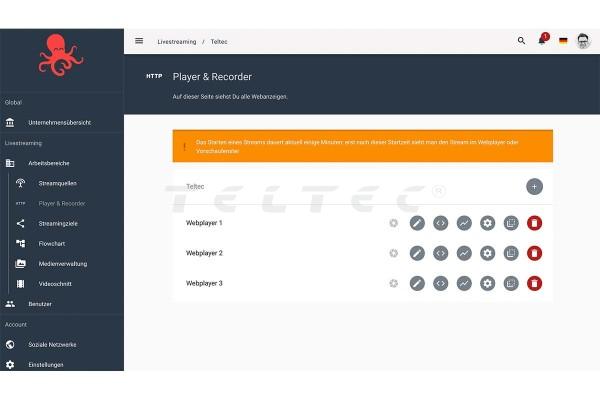The image size is (600, 400).
Task: Go to Streamingziele sidebar item
Action: tap(58, 223)
